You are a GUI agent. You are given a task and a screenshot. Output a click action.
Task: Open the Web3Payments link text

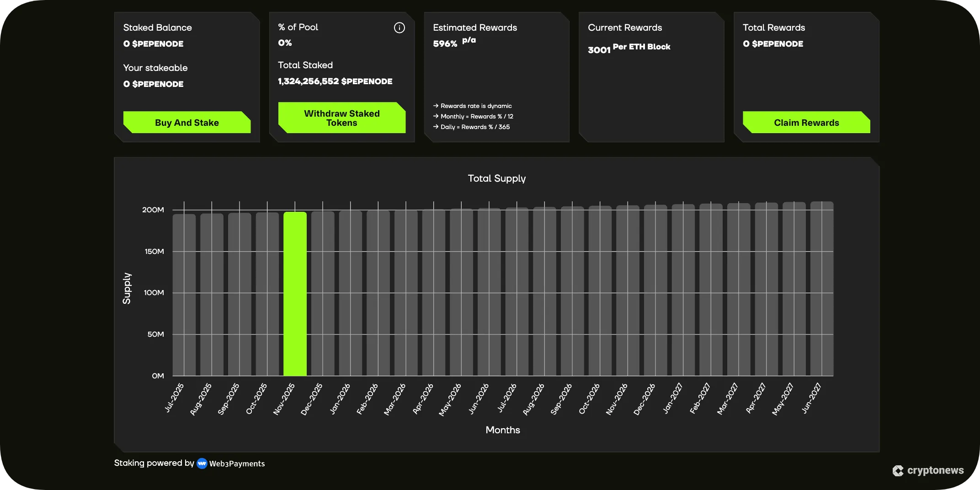(237, 464)
